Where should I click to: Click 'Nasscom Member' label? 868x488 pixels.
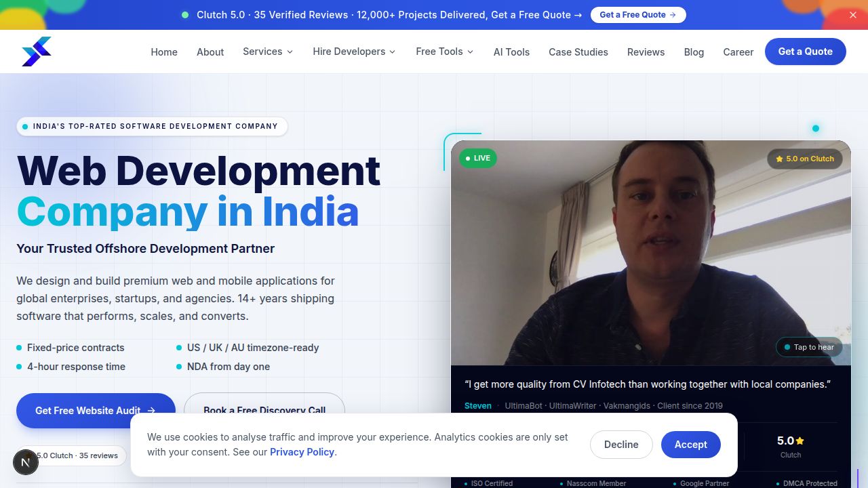point(597,483)
